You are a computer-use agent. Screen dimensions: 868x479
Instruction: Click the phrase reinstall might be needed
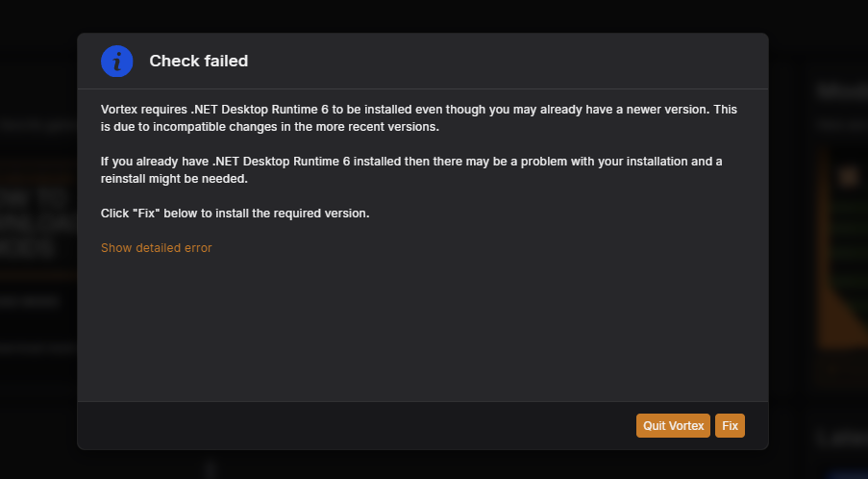[174, 179]
